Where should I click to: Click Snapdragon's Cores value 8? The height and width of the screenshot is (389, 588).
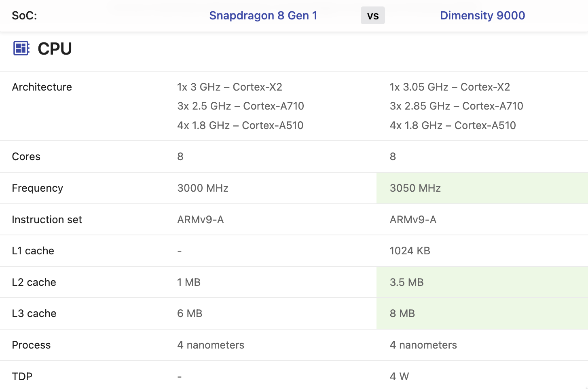pos(180,156)
